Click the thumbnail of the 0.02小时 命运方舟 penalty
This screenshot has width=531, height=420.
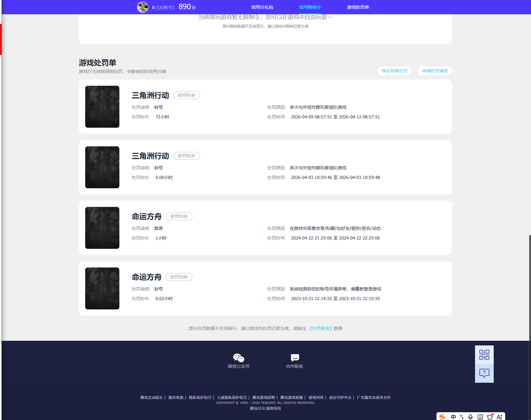tap(102, 288)
